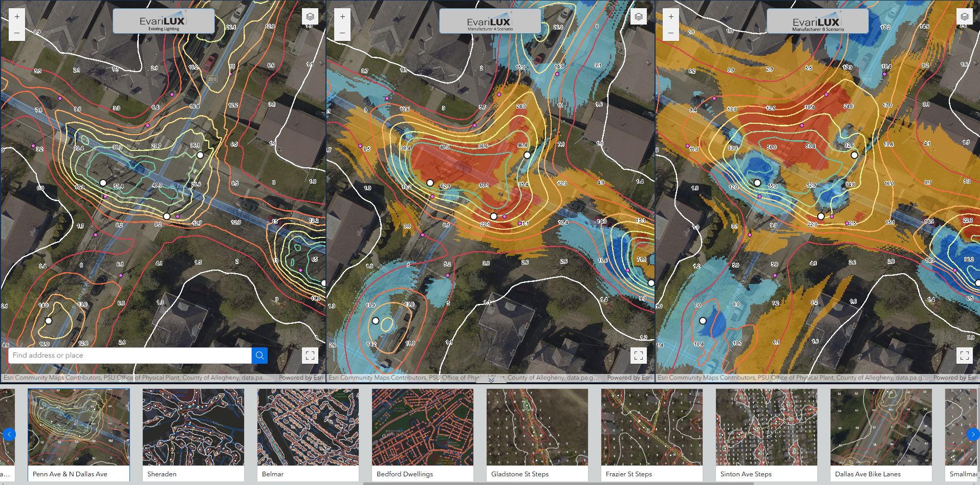980x485 pixels.
Task: Click Powered by Esri link in left map
Action: pos(301,378)
